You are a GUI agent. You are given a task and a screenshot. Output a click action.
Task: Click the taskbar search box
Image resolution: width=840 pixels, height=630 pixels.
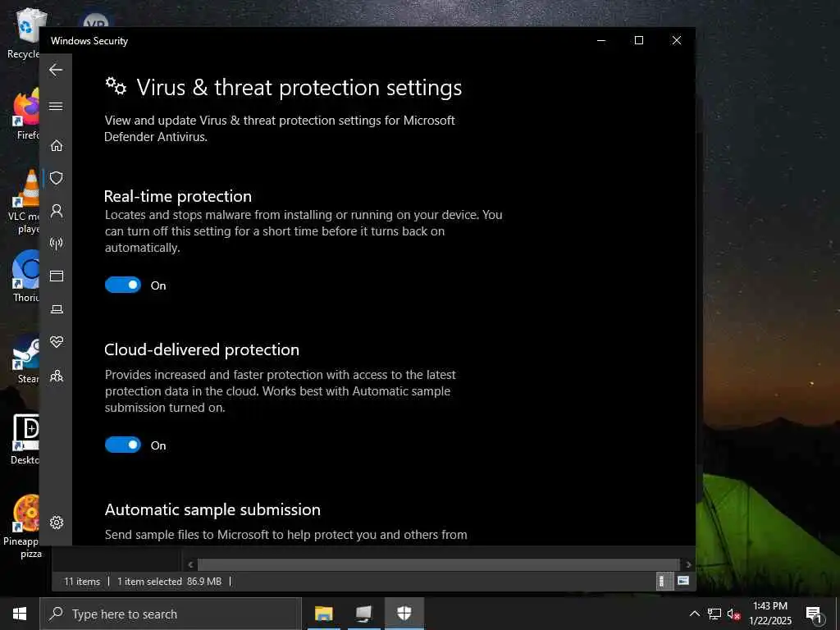click(171, 614)
